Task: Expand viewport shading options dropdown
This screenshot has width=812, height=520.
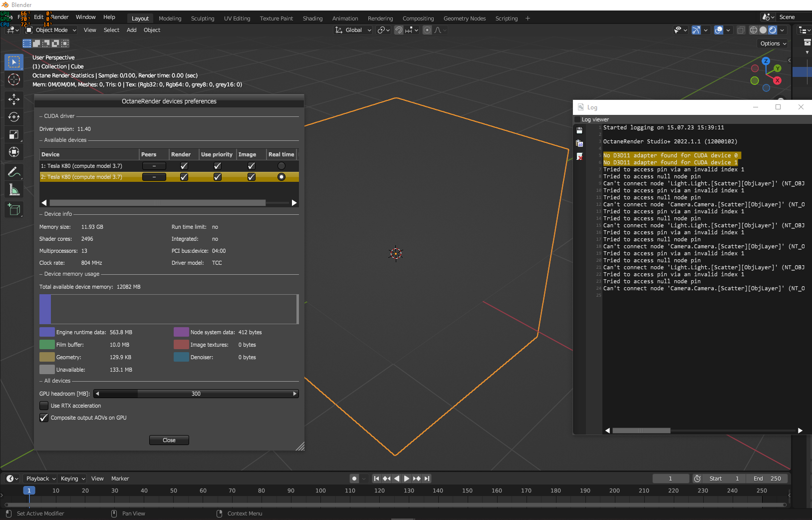Action: coord(782,30)
